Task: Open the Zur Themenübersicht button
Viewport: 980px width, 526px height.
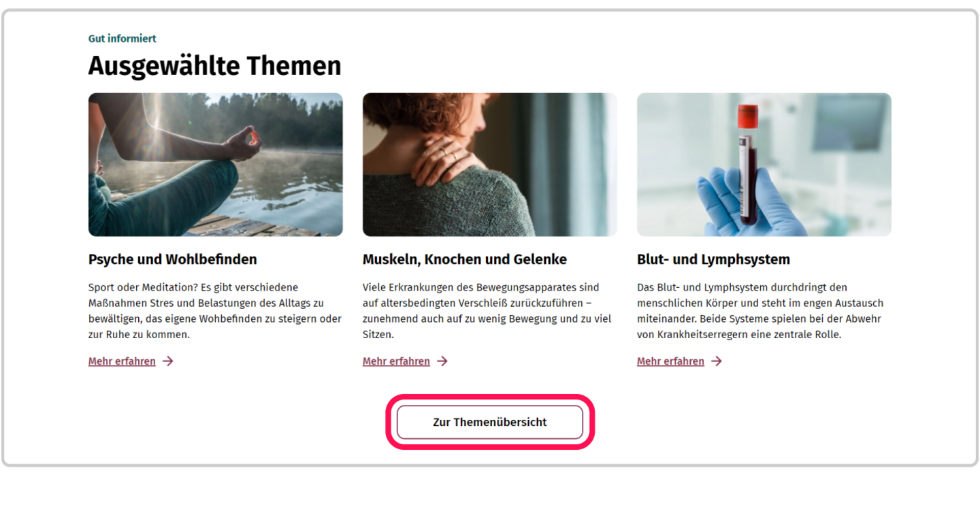Action: (490, 422)
